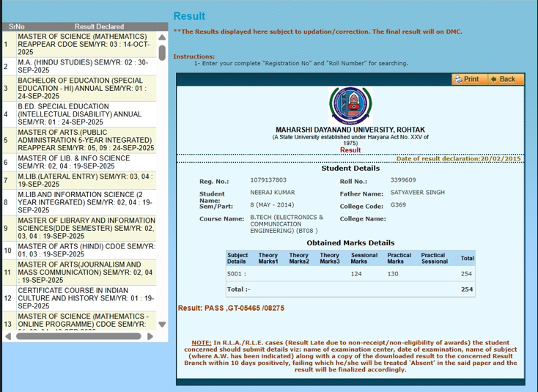Click the Theory Marks2 column header
Image resolution: width=538 pixels, height=392 pixels.
point(299,258)
